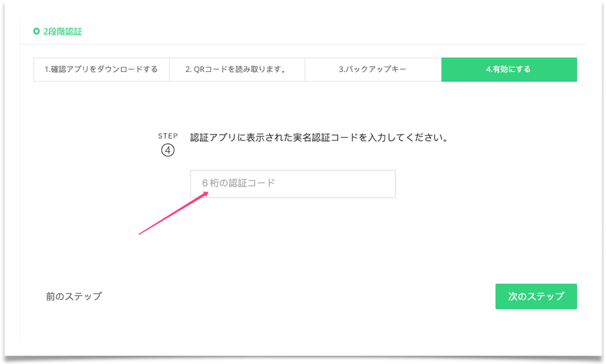Viewport: 606px width, 364px height.
Task: Switch to the 2. QRコードを読み取ります tab
Action: point(236,70)
